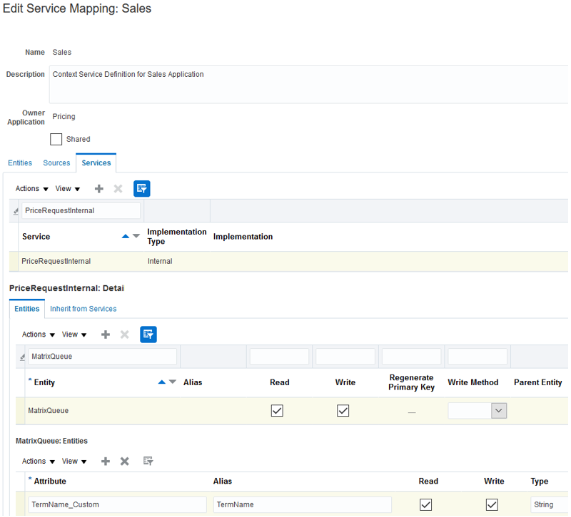Sort Service column ascending
Viewport: 571px width, 517px height.
125,236
